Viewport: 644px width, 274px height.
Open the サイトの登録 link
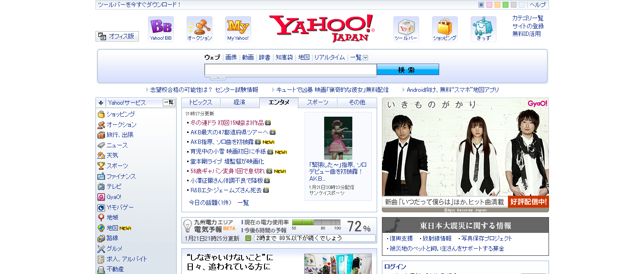point(528,26)
